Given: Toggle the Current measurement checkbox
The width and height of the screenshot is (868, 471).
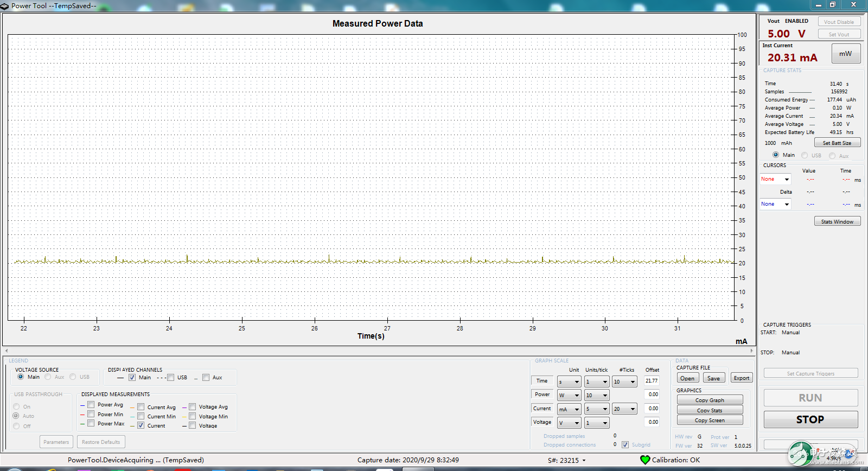Looking at the screenshot, I should coord(141,425).
